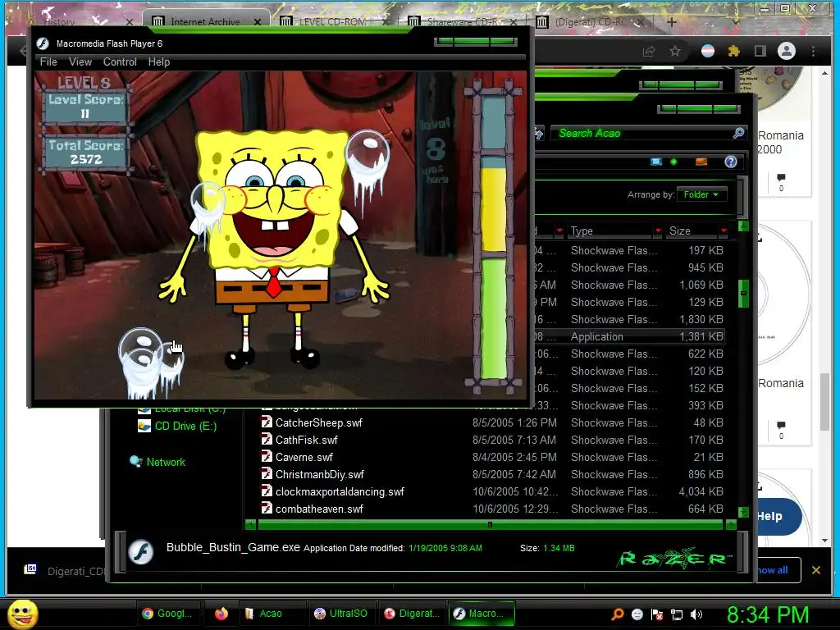Open Explorer help question mark icon
This screenshot has height=630, width=840.
click(x=731, y=162)
